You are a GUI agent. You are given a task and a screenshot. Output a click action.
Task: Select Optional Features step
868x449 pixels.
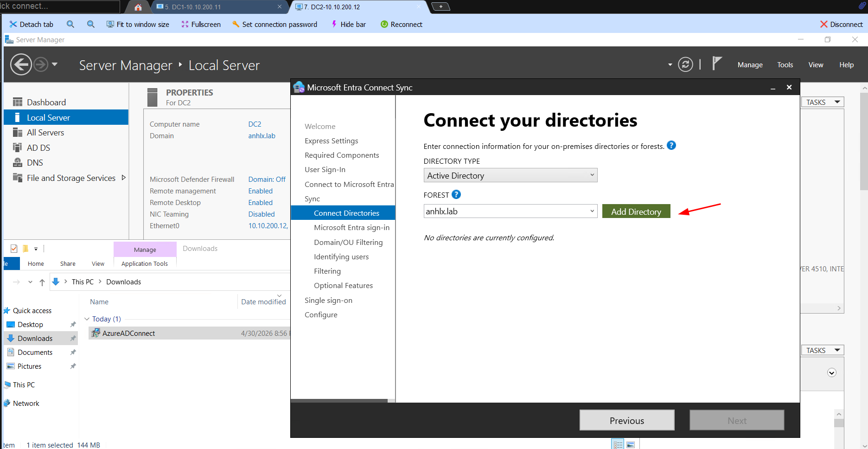343,285
